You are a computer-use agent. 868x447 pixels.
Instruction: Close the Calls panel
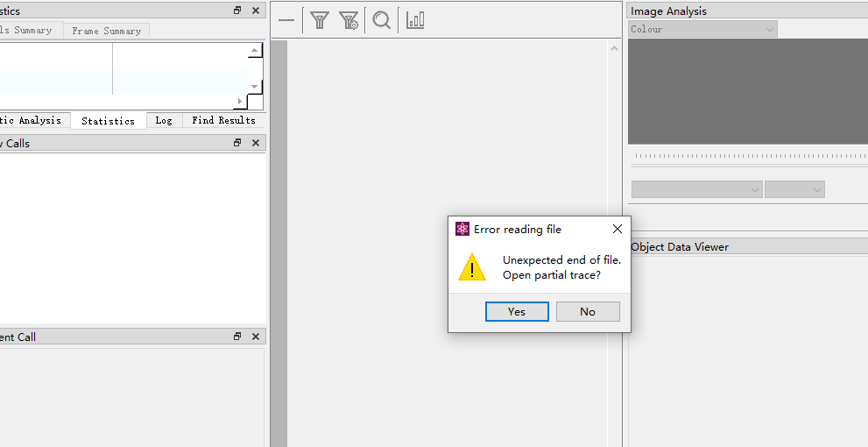tap(256, 142)
